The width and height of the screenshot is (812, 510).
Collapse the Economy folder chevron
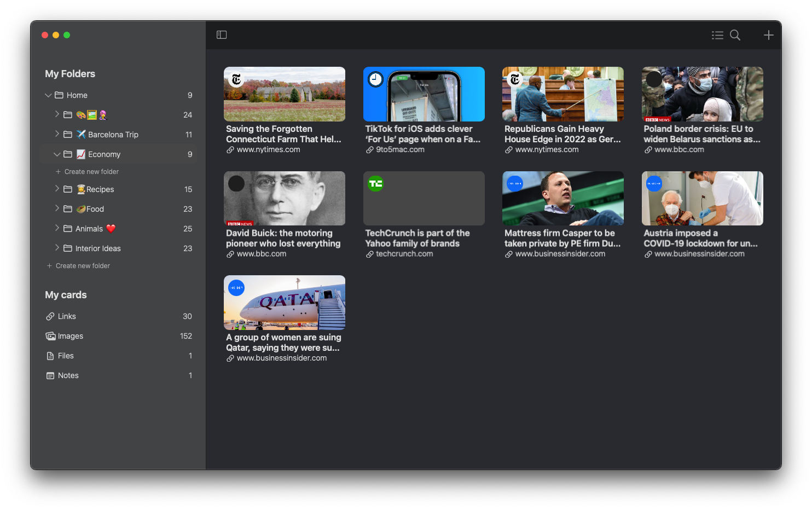[x=57, y=154]
